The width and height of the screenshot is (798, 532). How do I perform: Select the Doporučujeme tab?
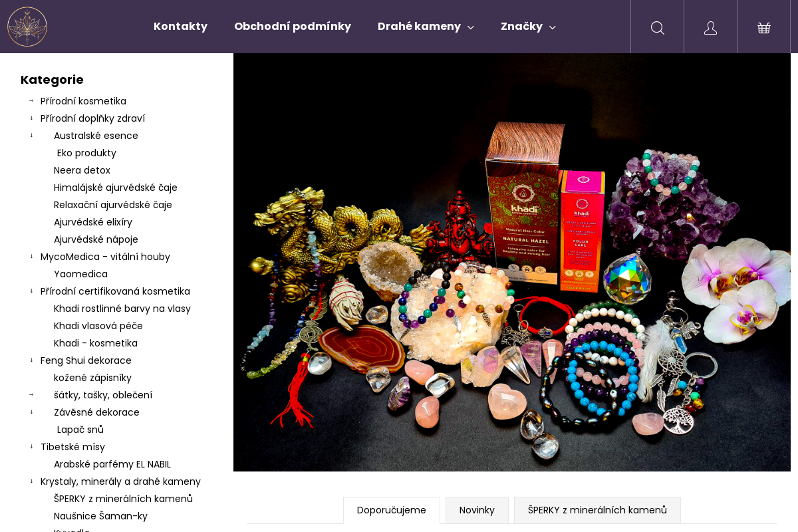(x=392, y=510)
